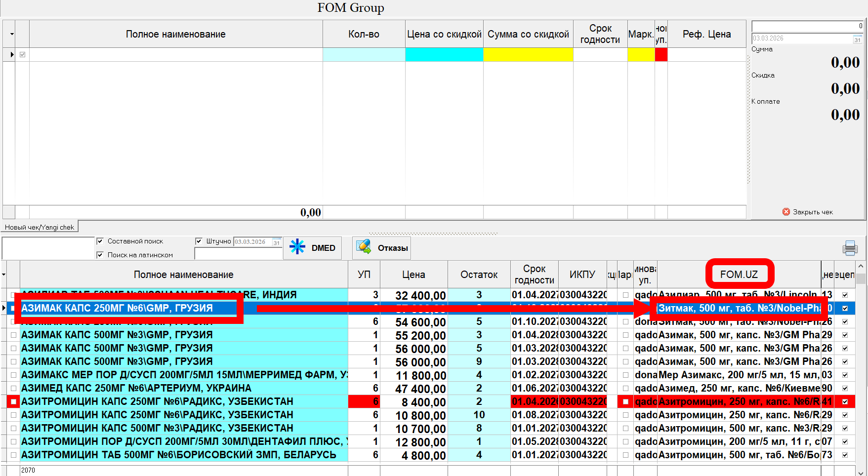This screenshot has width=868, height=476.
Task: Expand current row indicator in receipt grid
Action: [x=12, y=54]
